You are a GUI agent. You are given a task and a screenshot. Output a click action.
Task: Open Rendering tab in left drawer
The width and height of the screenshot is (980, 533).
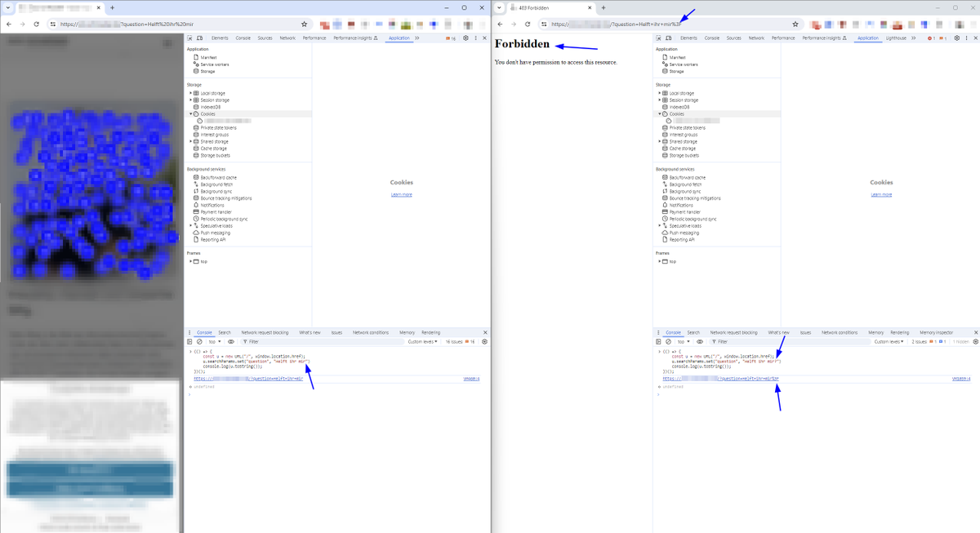click(430, 332)
